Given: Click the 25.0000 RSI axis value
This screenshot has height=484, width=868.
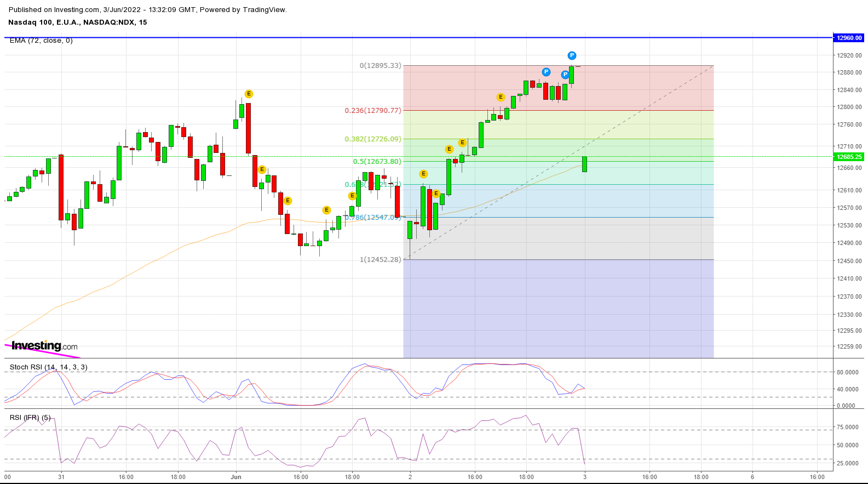Looking at the screenshot, I should click(847, 463).
